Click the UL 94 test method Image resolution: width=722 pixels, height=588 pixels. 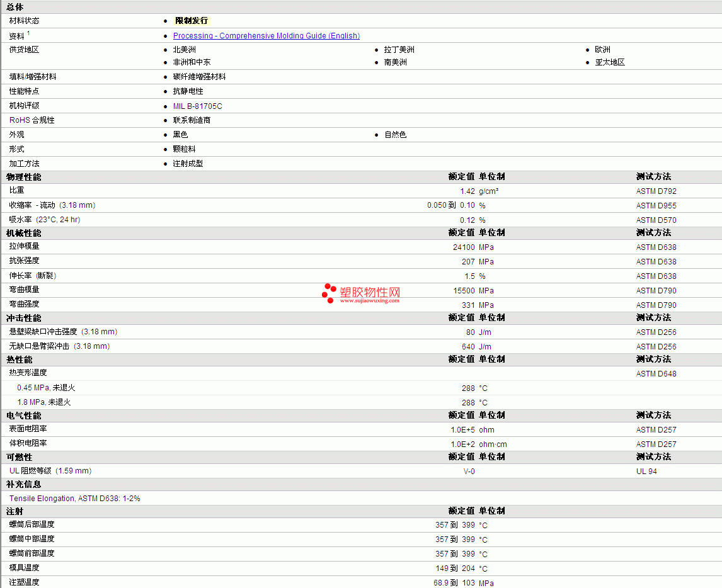click(646, 472)
